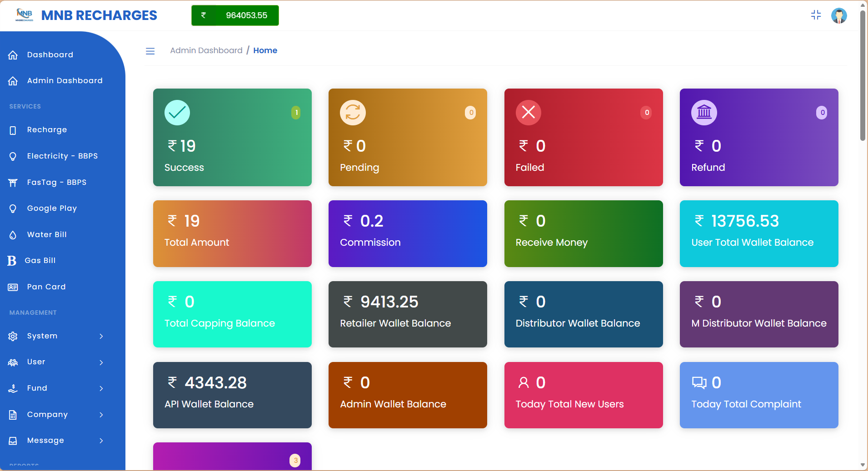Viewport: 868px width, 471px height.
Task: Click the page vertical scrollbar thumb
Action: 863,75
